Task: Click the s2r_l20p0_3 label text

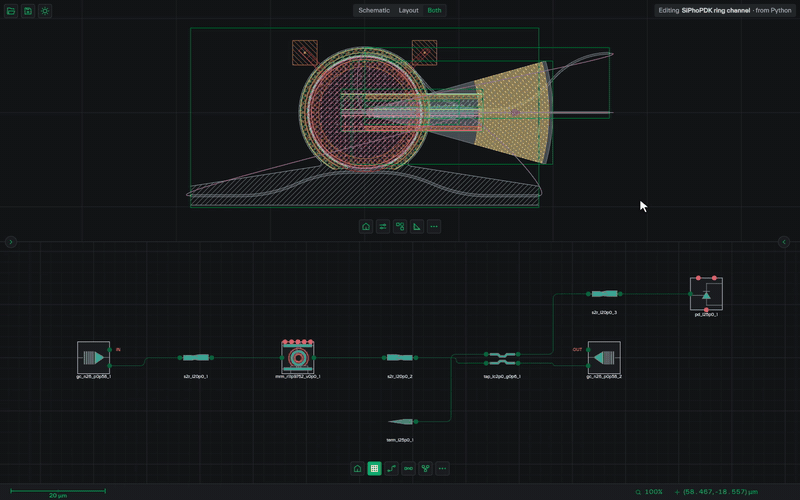Action: coord(604,312)
